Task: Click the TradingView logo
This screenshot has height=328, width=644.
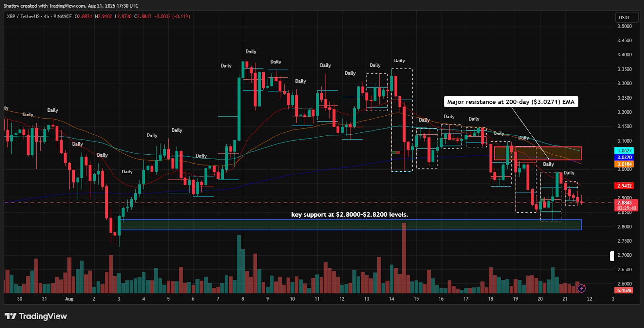Action: click(x=36, y=316)
